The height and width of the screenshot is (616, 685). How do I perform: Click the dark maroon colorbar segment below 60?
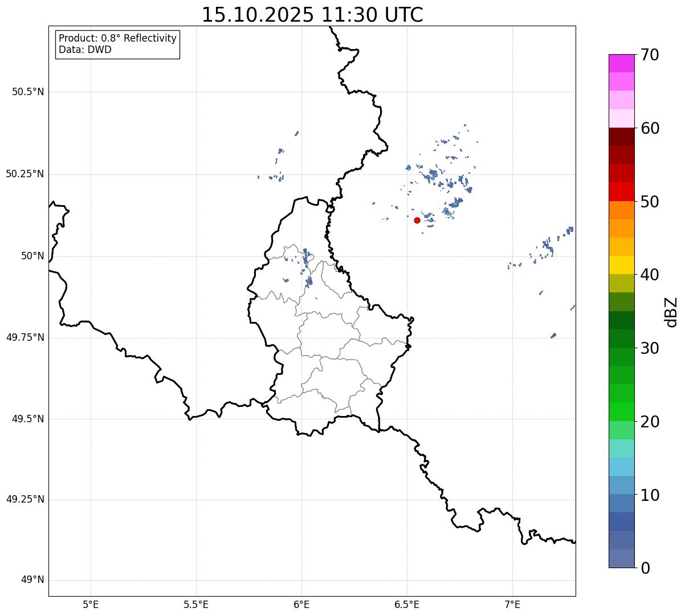(621, 137)
